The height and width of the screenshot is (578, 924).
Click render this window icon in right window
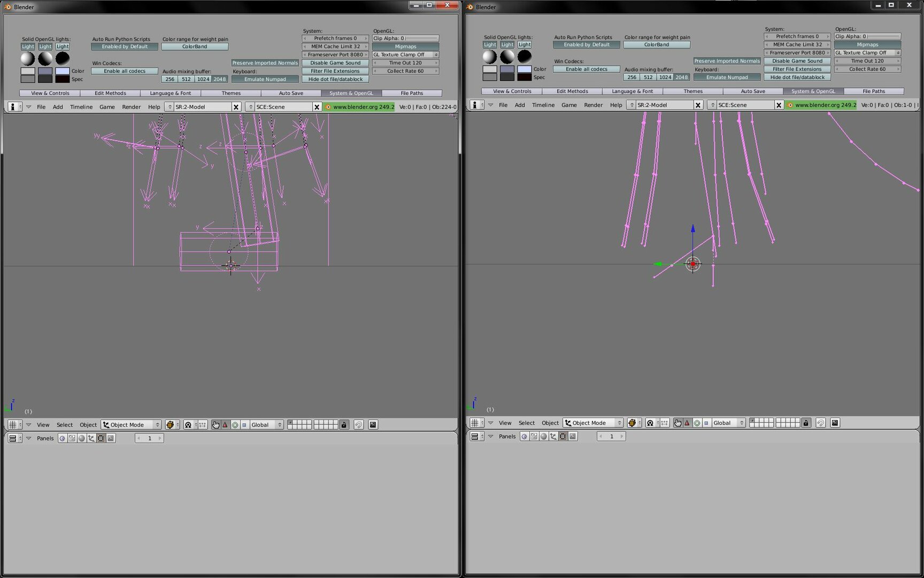click(835, 423)
